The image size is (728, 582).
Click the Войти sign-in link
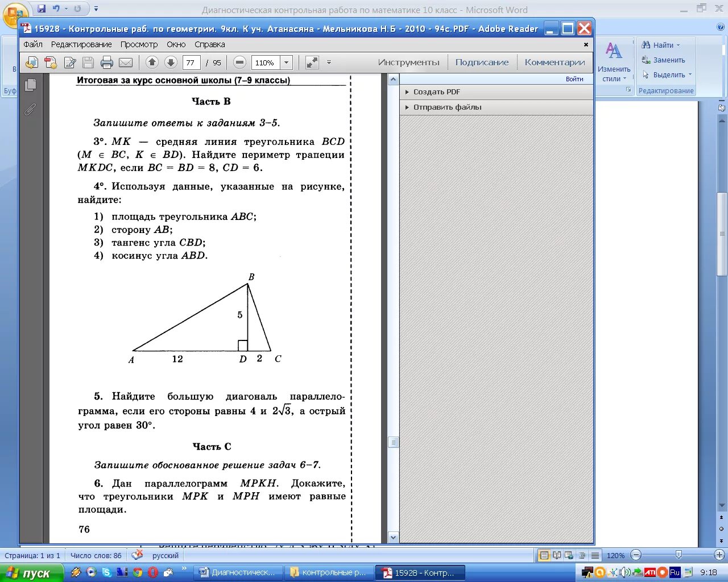(x=574, y=79)
